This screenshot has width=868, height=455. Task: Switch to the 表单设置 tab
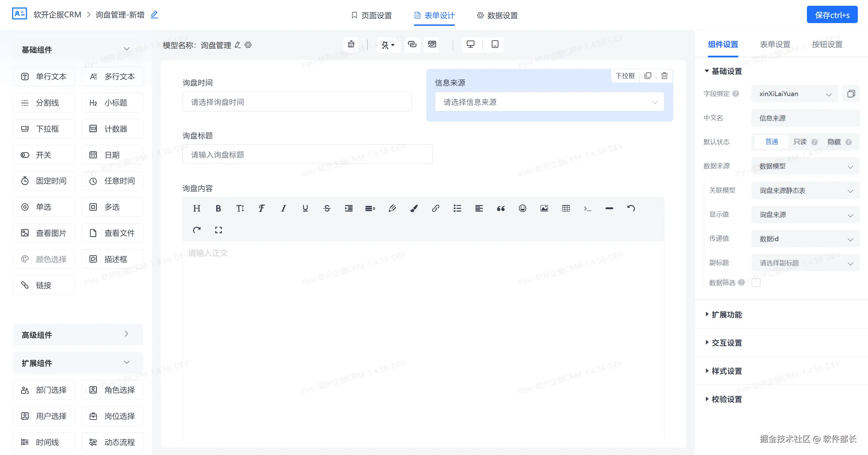click(x=775, y=44)
